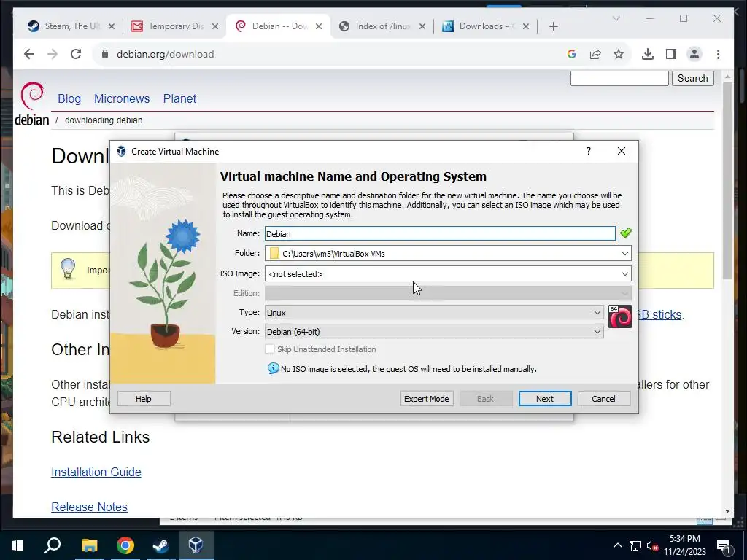Click VirtualBox icon in taskbar
The height and width of the screenshot is (560, 747).
(x=196, y=545)
